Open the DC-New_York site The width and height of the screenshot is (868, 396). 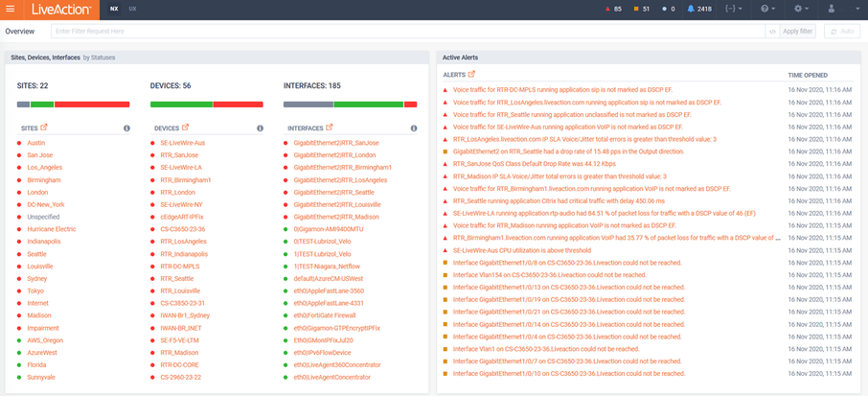(x=46, y=204)
